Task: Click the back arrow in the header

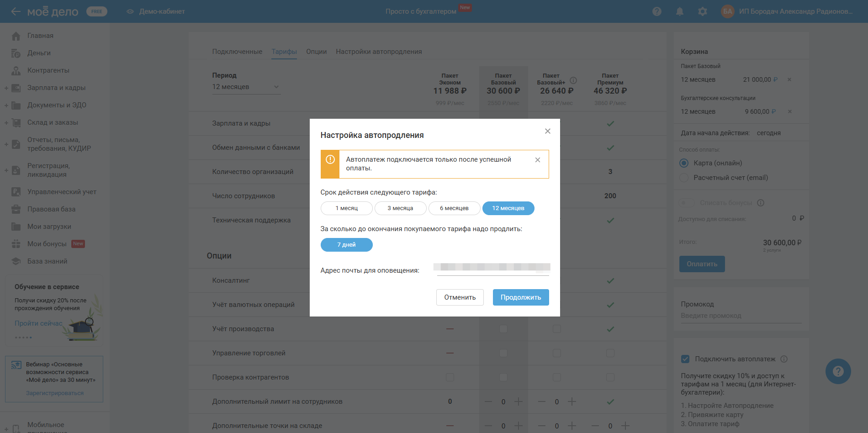Action: click(16, 11)
